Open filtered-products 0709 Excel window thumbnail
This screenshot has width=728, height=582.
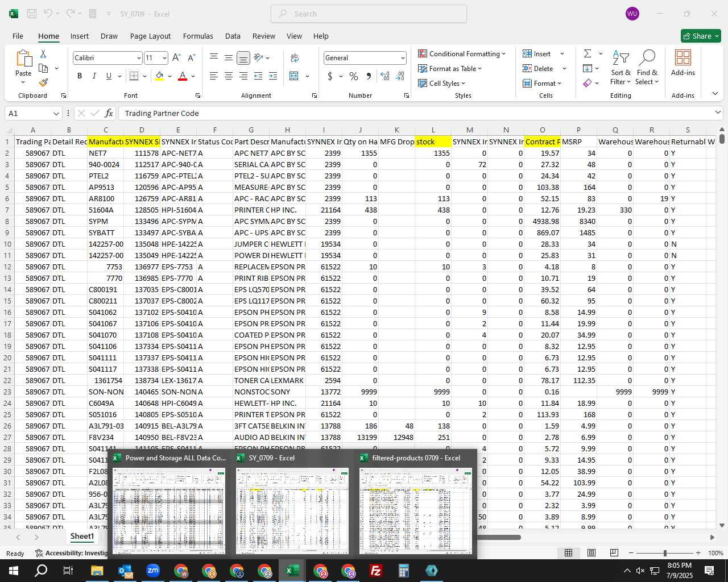pyautogui.click(x=416, y=503)
